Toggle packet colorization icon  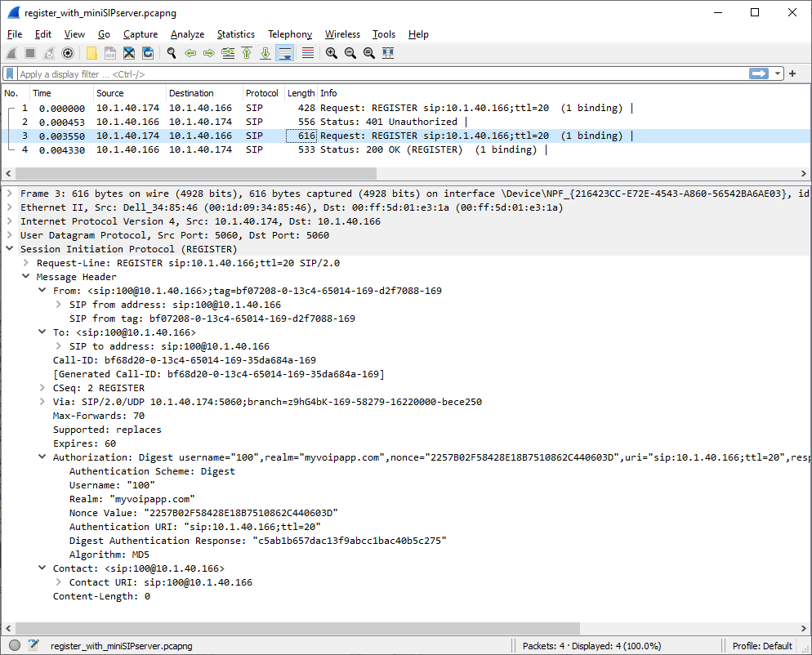308,53
